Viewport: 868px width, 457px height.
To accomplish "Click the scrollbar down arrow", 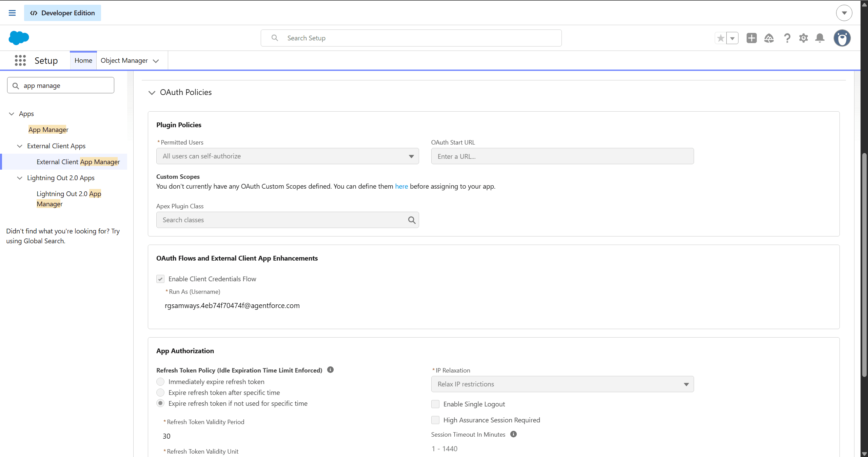I will point(864,454).
